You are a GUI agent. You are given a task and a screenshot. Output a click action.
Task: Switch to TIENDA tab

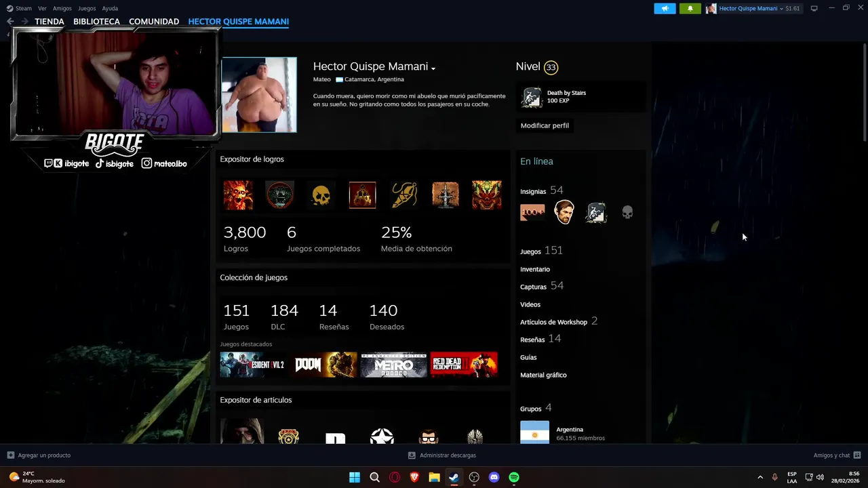point(50,22)
